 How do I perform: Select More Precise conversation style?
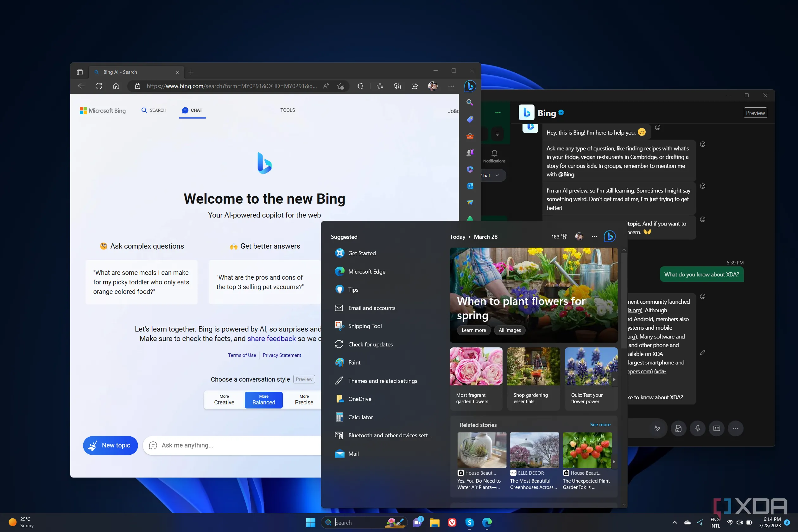(x=304, y=400)
